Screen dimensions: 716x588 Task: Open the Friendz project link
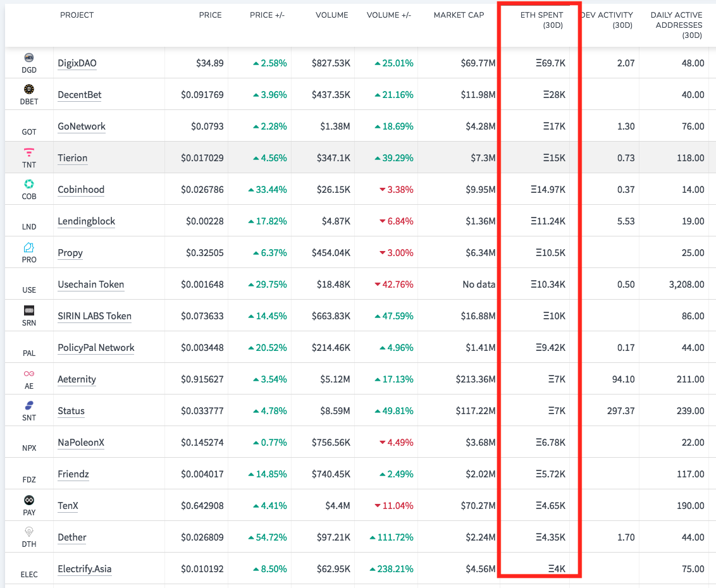pyautogui.click(x=73, y=474)
